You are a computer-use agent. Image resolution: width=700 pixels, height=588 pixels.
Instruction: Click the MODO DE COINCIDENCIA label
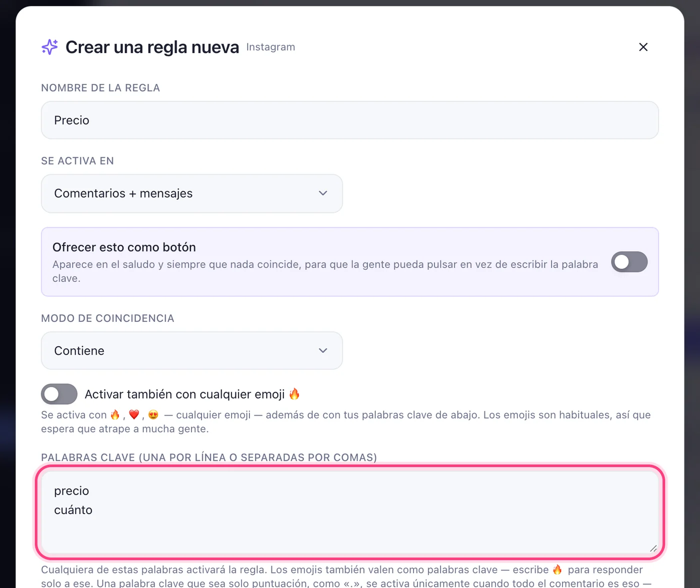coord(107,319)
